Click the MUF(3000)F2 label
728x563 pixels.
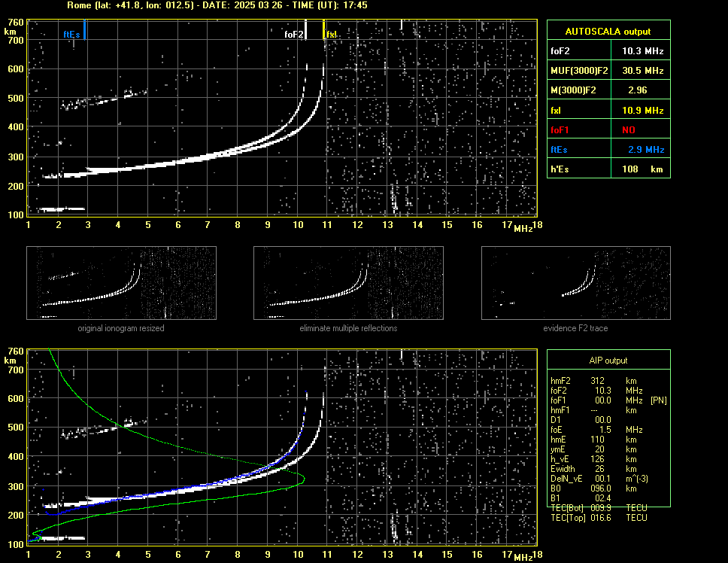(x=579, y=71)
